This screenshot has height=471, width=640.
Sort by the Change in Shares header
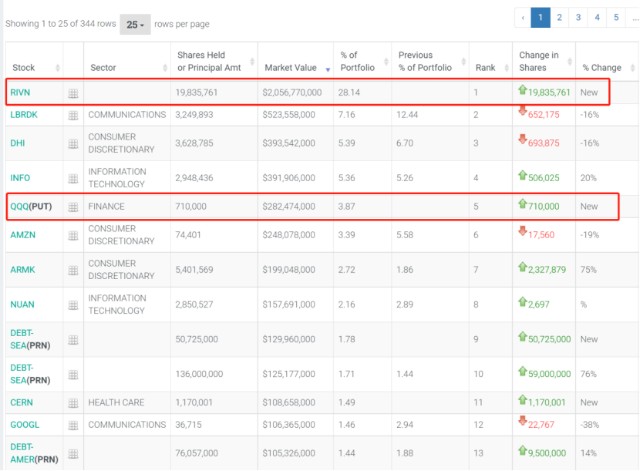coord(544,61)
